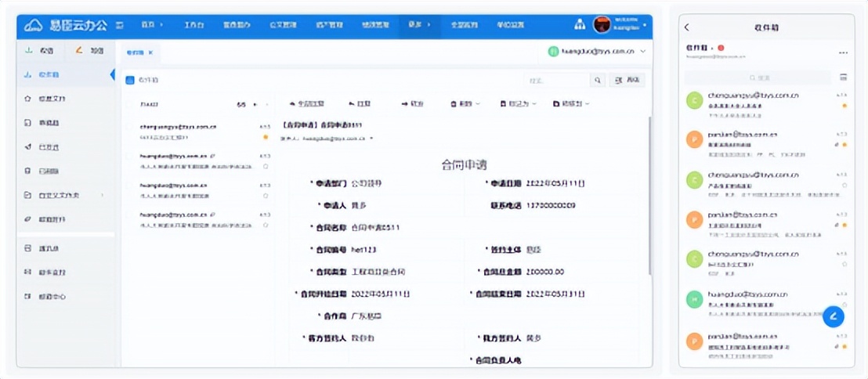Screen dimensions: 868x379
Task: Expand sender details arrow under email subject
Action: pos(371,138)
